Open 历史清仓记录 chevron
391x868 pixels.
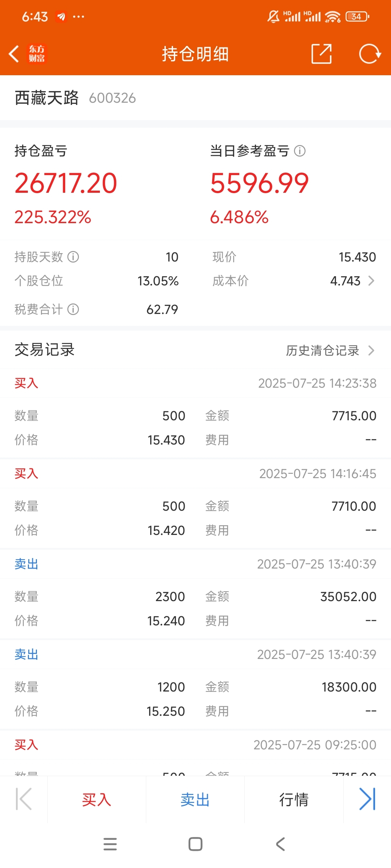[371, 350]
